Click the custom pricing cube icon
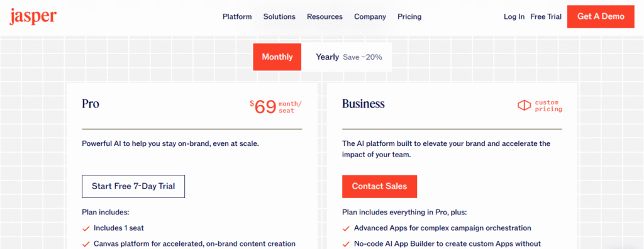Screen dimensions: 644x249 (524, 106)
